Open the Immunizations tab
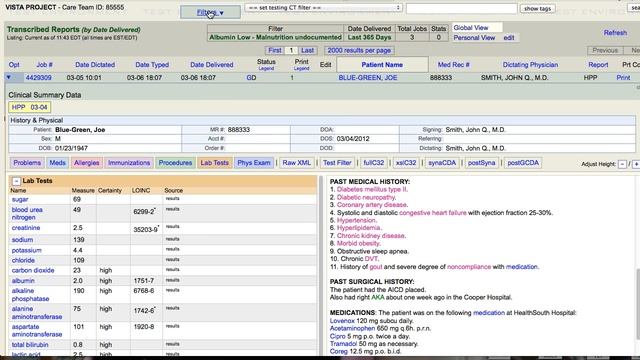 129,163
